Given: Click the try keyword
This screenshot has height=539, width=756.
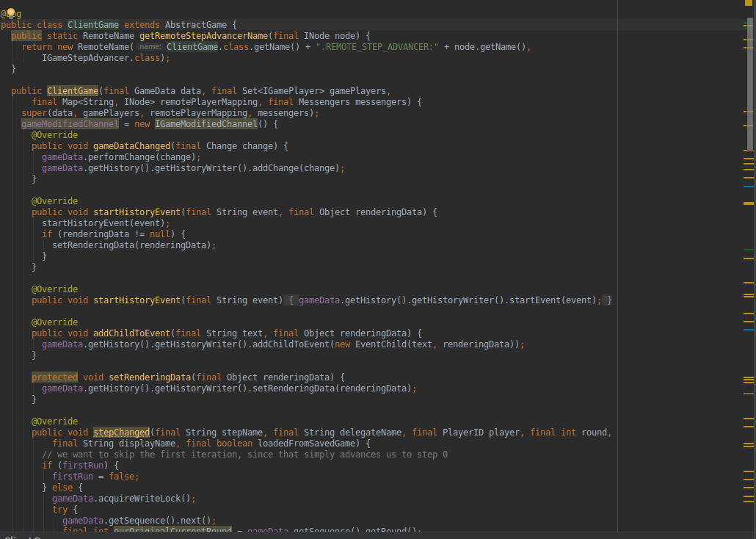Looking at the screenshot, I should tap(59, 510).
